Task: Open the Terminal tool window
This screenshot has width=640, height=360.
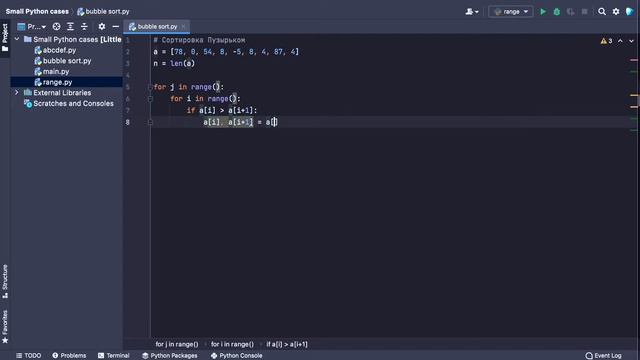Action: click(x=113, y=356)
